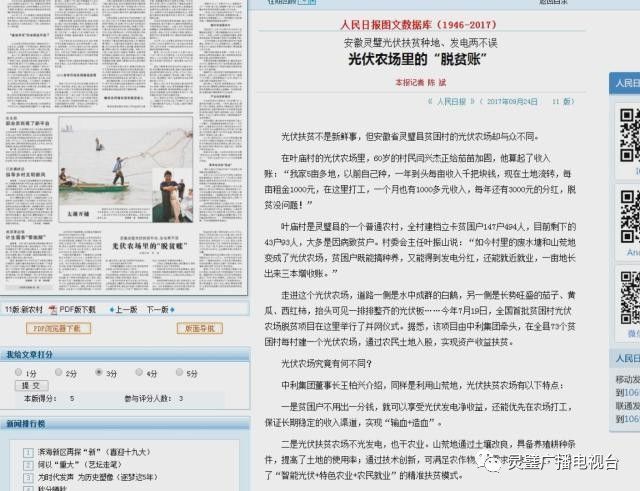Click the reporter byline 本报记者 陈诚
Image resolution: width=640 pixels, height=491 pixels.
(x=421, y=82)
